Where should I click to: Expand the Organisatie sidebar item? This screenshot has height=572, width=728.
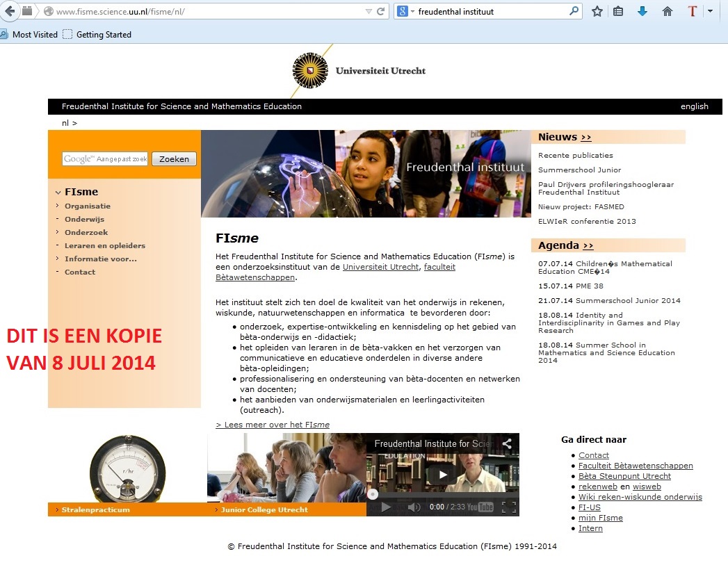coord(88,206)
